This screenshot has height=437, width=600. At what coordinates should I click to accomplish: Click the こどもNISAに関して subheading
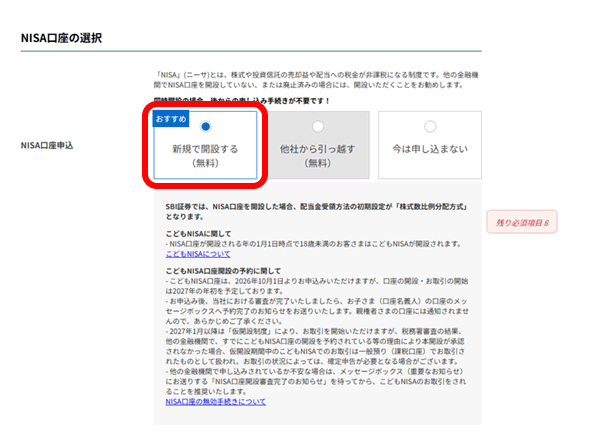click(198, 234)
